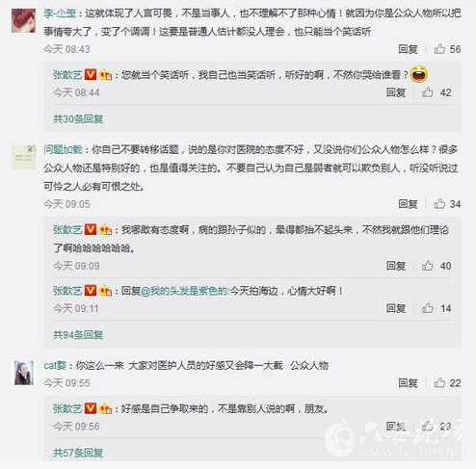476x469 pixels.
Task: Open 问题加载 user profile name
Action: click(x=63, y=149)
